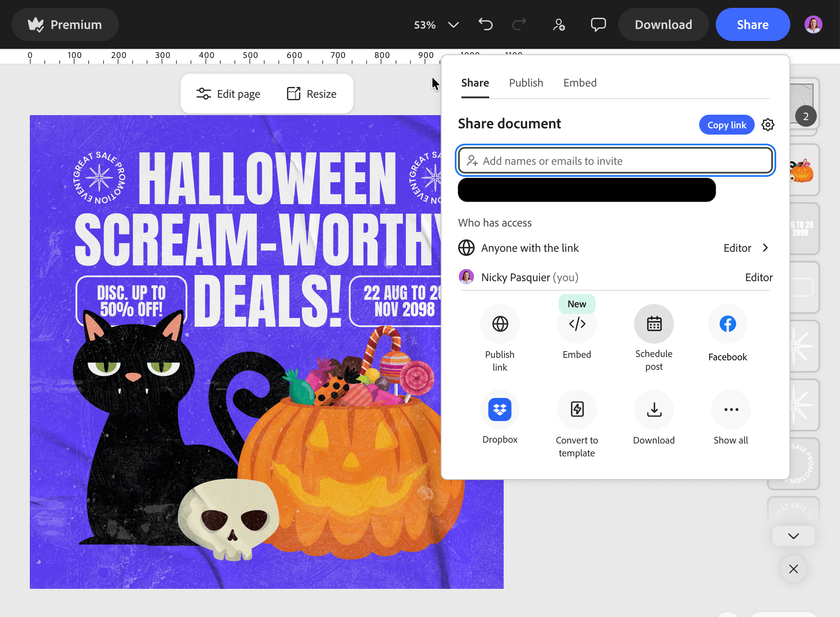Close the thumbnails panel with X
Screen dimensions: 840x617
[x=793, y=569]
